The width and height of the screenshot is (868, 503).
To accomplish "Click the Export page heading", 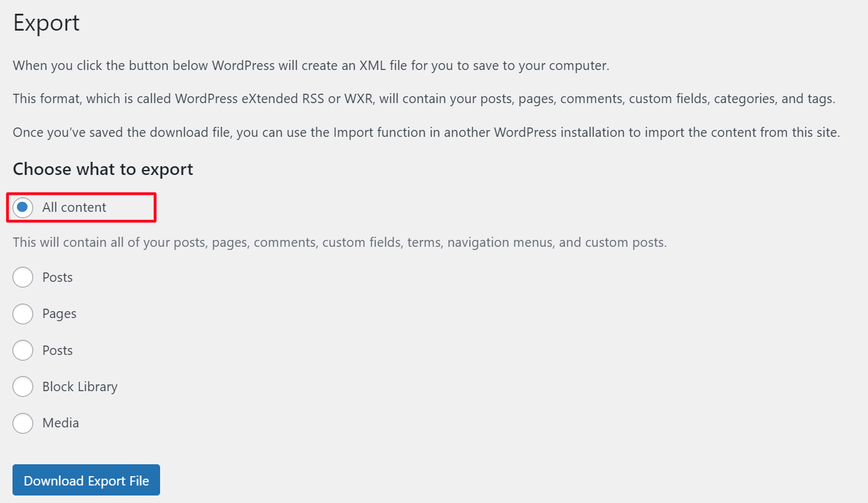I will point(46,23).
